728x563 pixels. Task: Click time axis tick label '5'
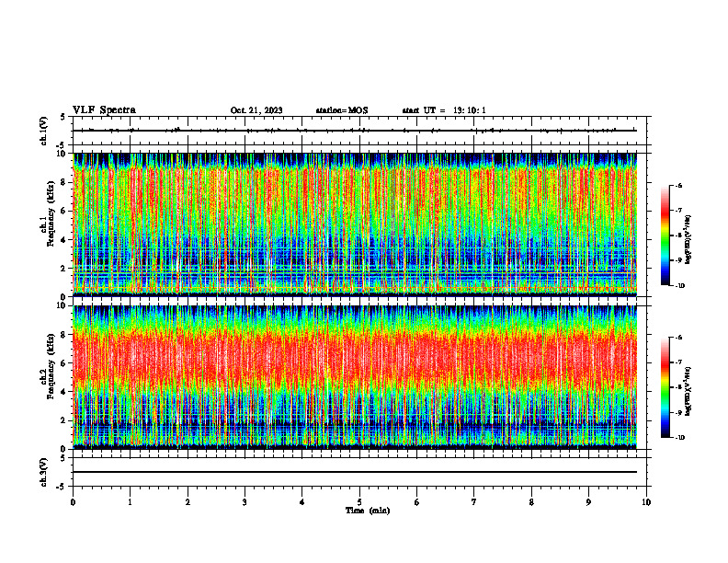pyautogui.click(x=359, y=502)
